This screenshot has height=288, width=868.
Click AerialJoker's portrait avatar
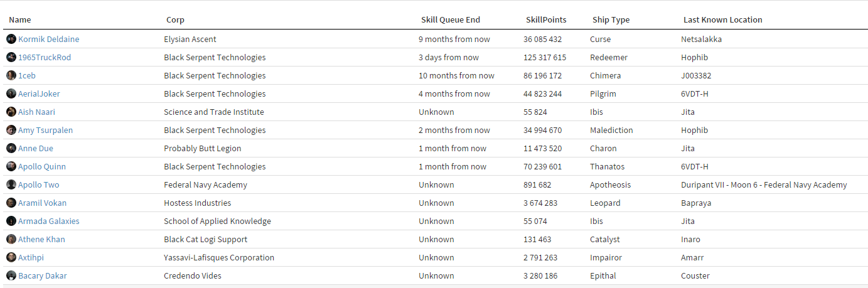(11, 93)
